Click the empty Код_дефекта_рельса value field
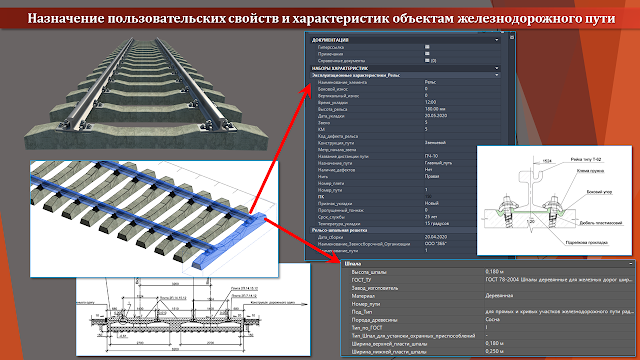 (x=462, y=136)
